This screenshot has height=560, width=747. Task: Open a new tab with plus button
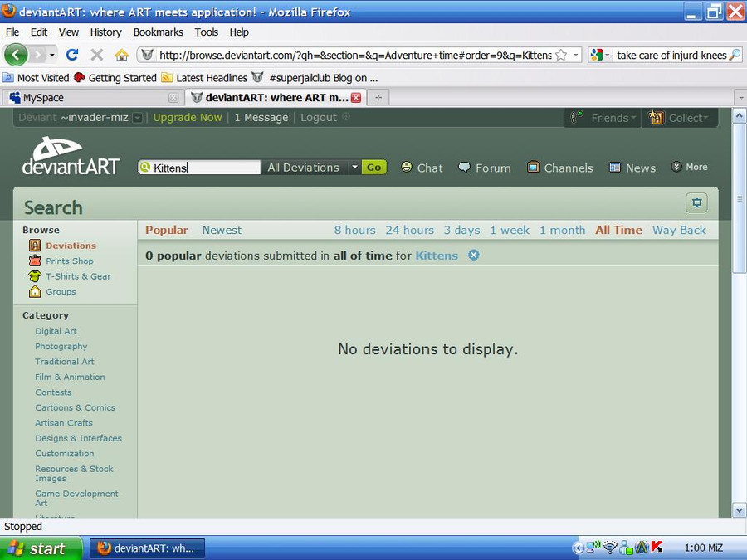pos(378,98)
